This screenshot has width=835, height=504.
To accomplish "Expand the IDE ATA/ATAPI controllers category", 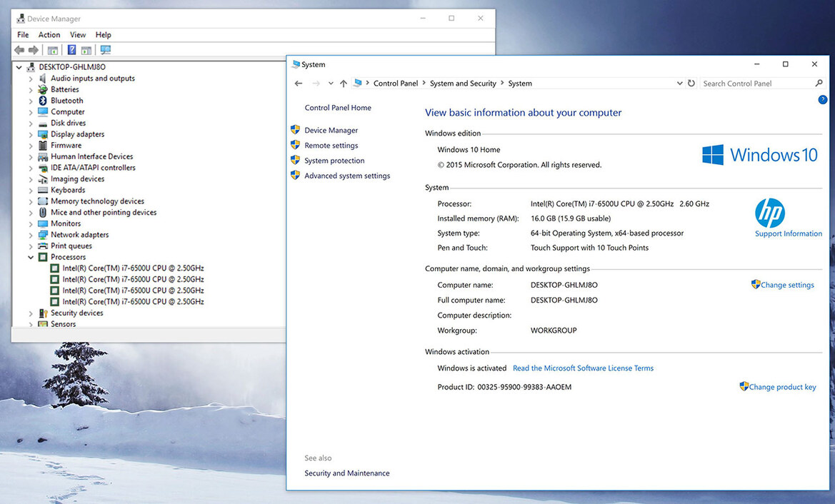I will pyautogui.click(x=31, y=168).
